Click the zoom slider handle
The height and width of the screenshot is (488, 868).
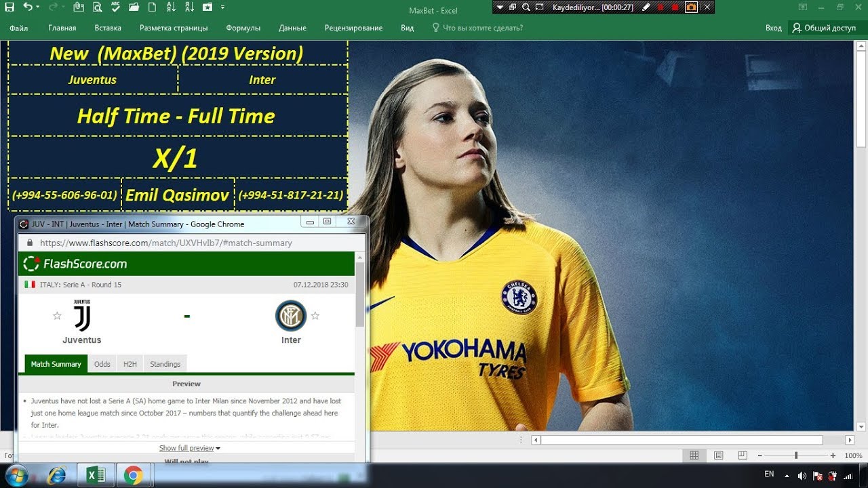point(796,456)
